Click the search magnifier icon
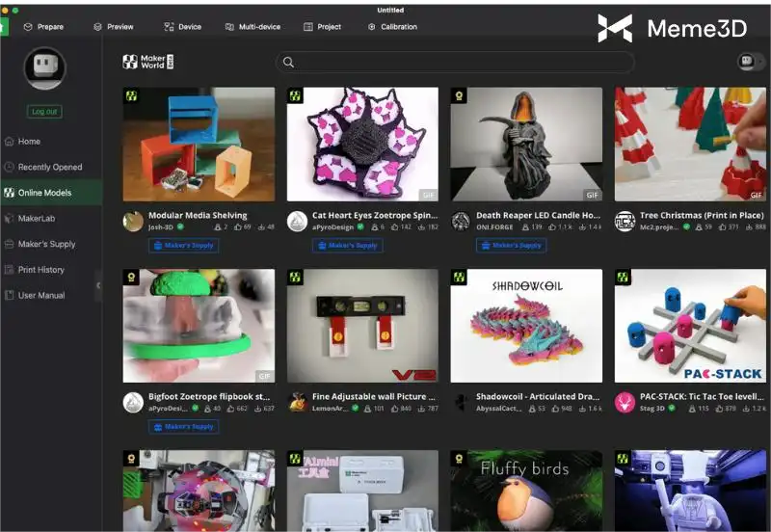 tap(288, 63)
